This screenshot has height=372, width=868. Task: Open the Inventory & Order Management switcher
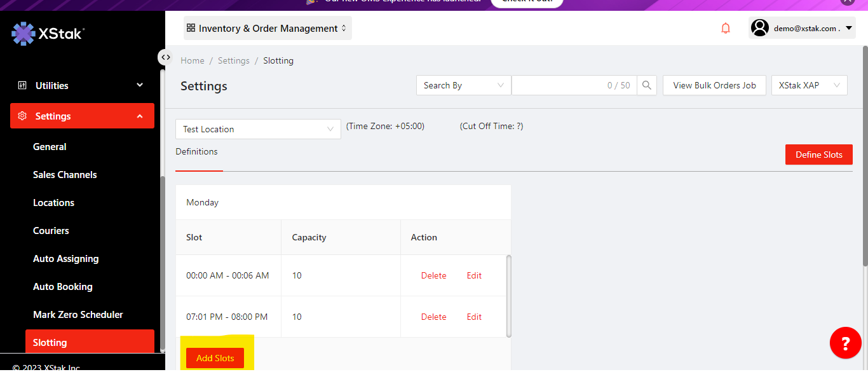(x=268, y=28)
